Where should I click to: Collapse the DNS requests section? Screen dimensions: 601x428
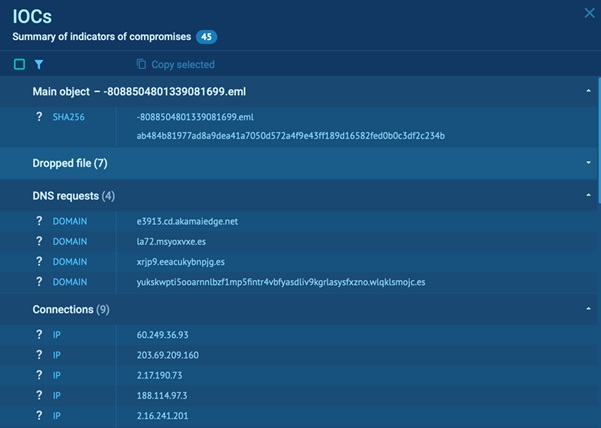click(x=588, y=195)
